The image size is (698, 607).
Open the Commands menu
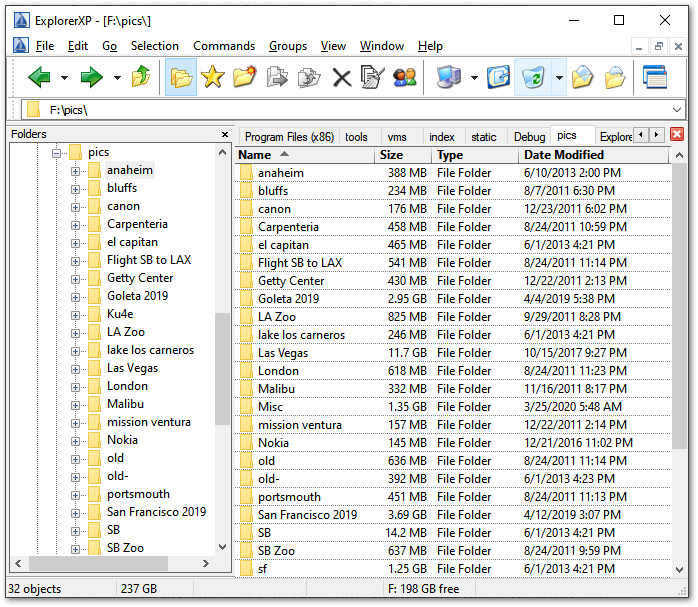[x=224, y=46]
